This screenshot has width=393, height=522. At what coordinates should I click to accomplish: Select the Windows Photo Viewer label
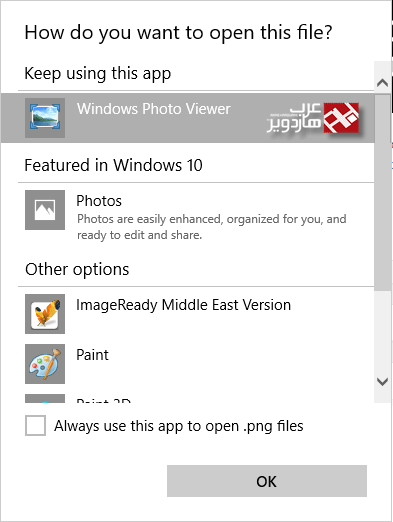pos(154,109)
